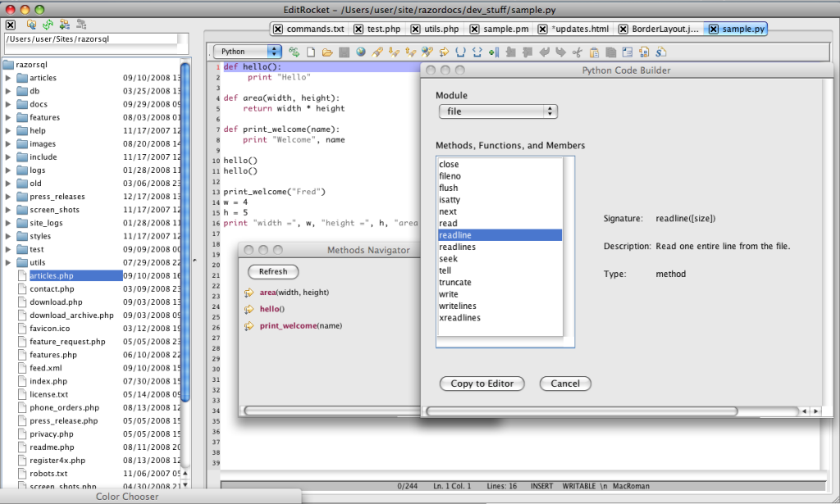
Task: Click the yellow go-to arrow icon
Action: click(444, 52)
